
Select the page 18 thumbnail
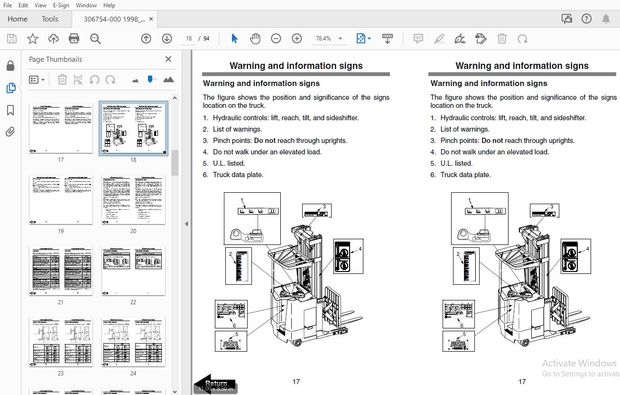133,129
